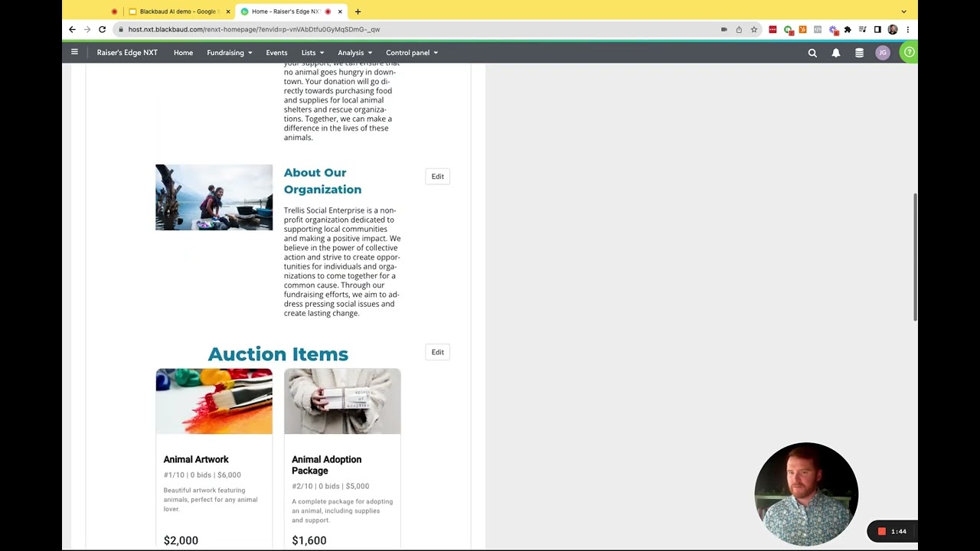Click the 'Beautiful artwork featuring animals' description
980x551 pixels.
point(211,500)
